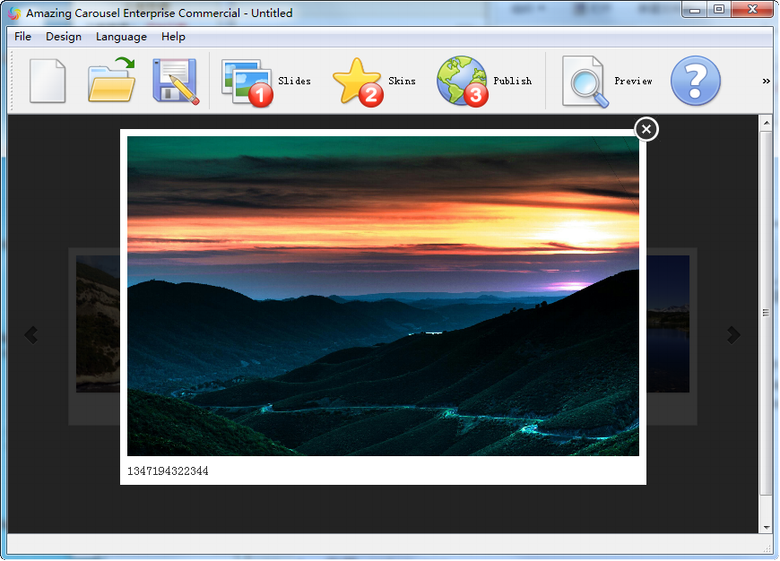Click scrollbar down arrow
This screenshot has height=561, width=780.
coord(766,525)
